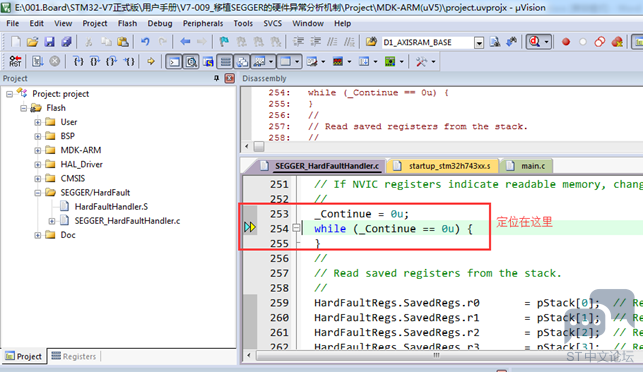This screenshot has width=643, height=372.
Task: Open the debug magnifier dropdown arrow
Action: [546, 42]
